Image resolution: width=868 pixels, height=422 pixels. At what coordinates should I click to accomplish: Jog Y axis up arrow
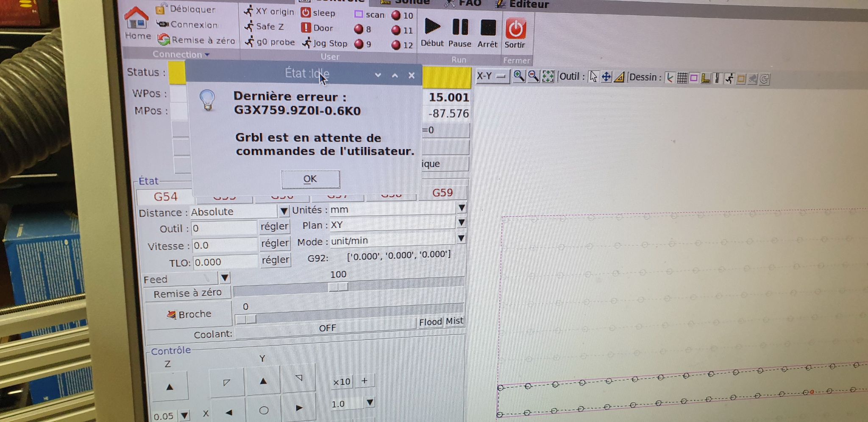[263, 381]
